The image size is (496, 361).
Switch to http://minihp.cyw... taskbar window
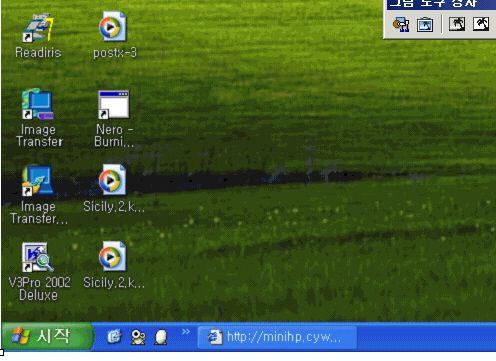(277, 337)
